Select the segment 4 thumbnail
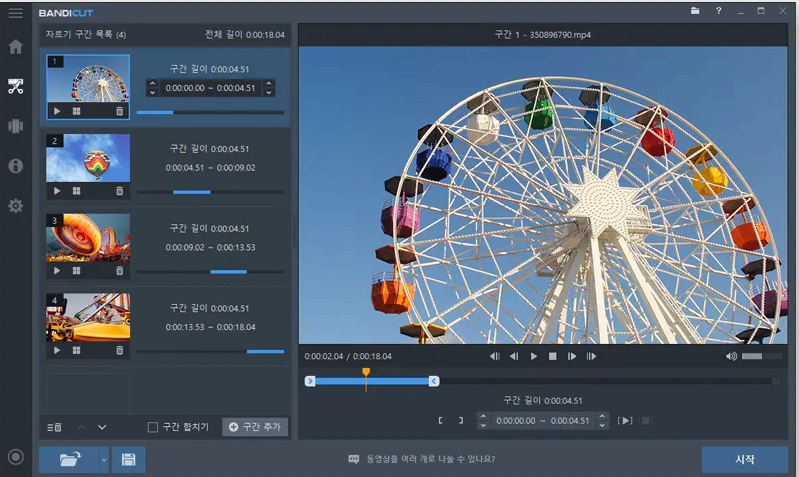The image size is (799, 477). click(88, 317)
